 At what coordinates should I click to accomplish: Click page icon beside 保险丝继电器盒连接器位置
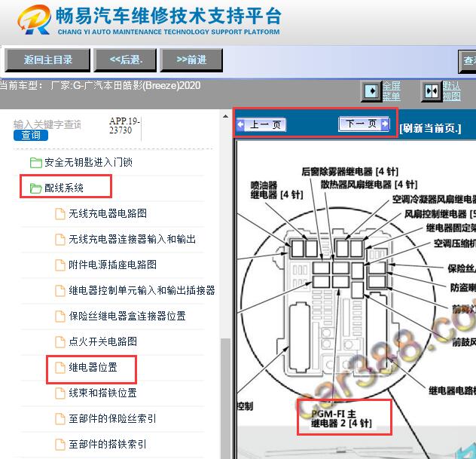pyautogui.click(x=59, y=317)
